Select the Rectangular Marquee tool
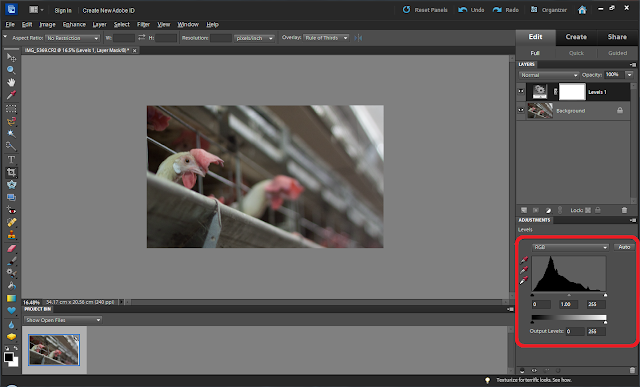This screenshot has width=640, height=387. pos(11,109)
